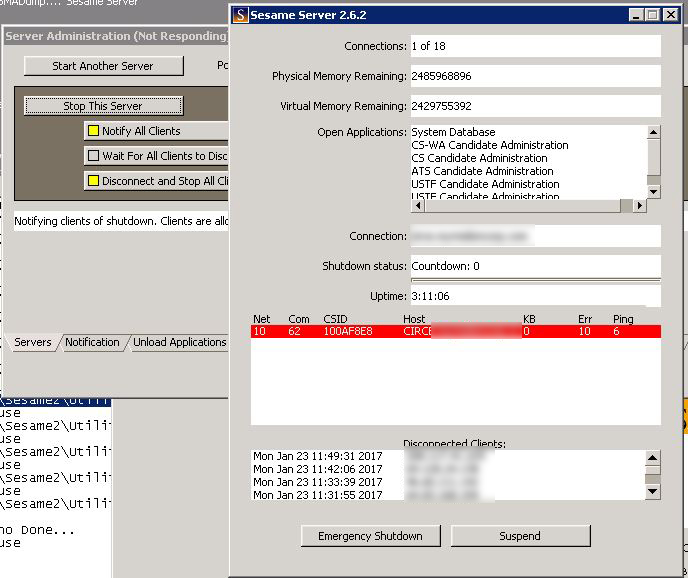
Task: Click the shutdown countdown progress bar
Action: pyautogui.click(x=536, y=280)
